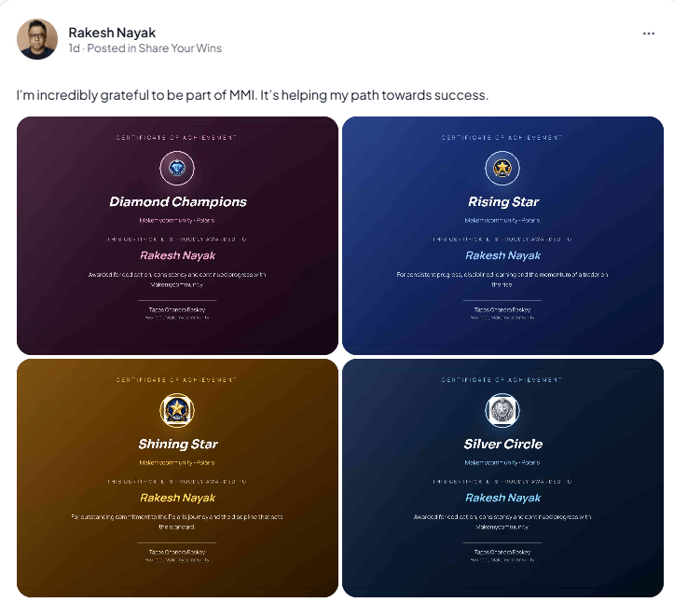Screen dimensions: 674x616
Task: Click the diamond badge icon
Action: 177,168
